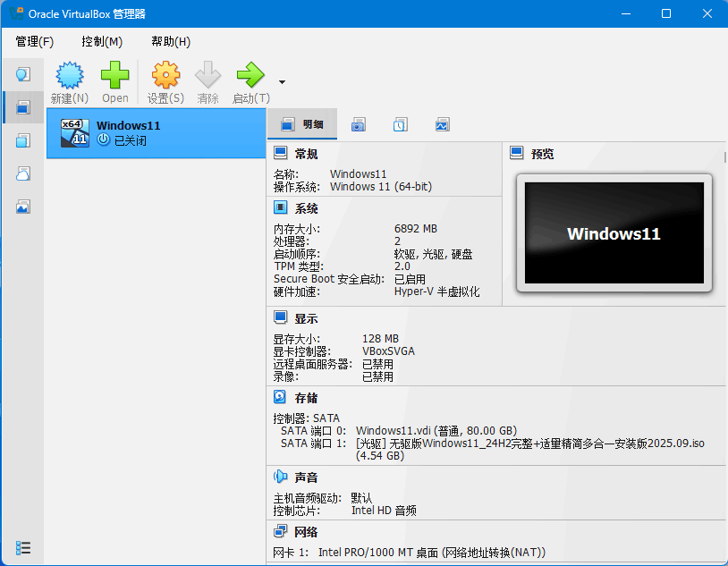Open the 帮助(H) menu

coord(169,41)
